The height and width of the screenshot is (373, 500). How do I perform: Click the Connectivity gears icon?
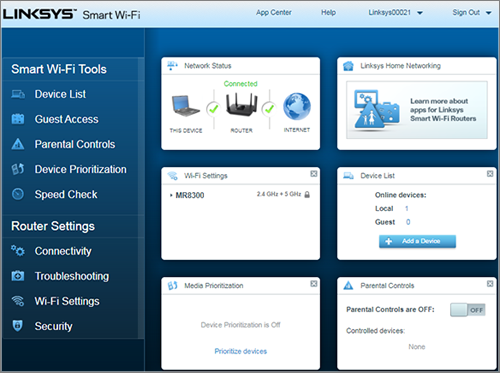coord(18,251)
